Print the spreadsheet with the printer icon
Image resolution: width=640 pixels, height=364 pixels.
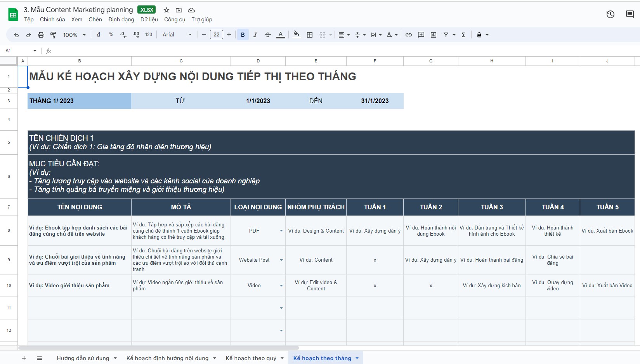[x=41, y=35]
